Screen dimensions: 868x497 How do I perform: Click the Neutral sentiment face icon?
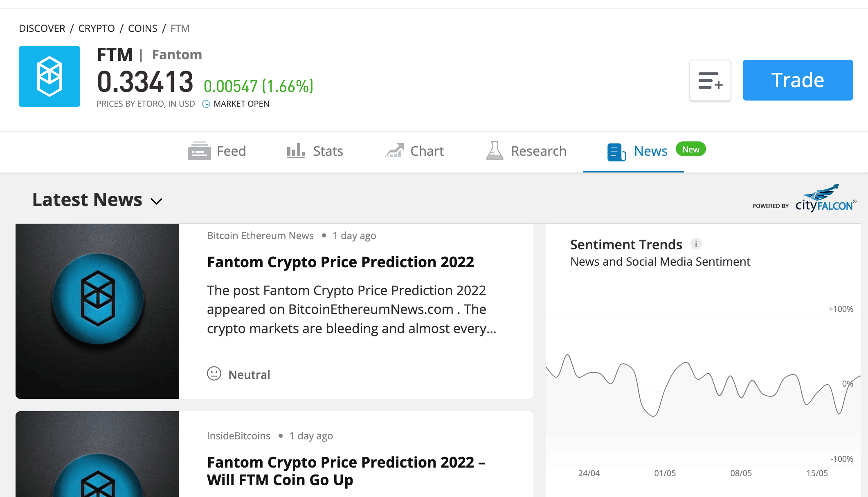tap(214, 373)
